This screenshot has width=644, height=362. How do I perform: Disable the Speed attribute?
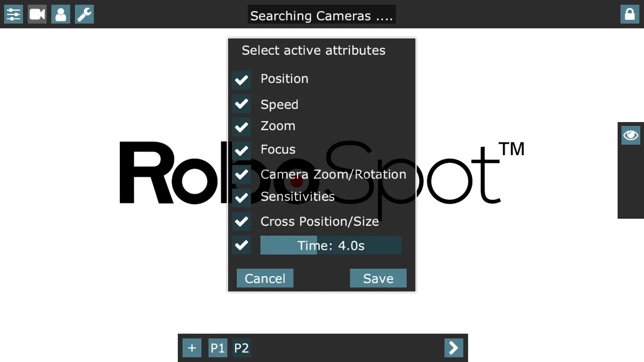(241, 104)
